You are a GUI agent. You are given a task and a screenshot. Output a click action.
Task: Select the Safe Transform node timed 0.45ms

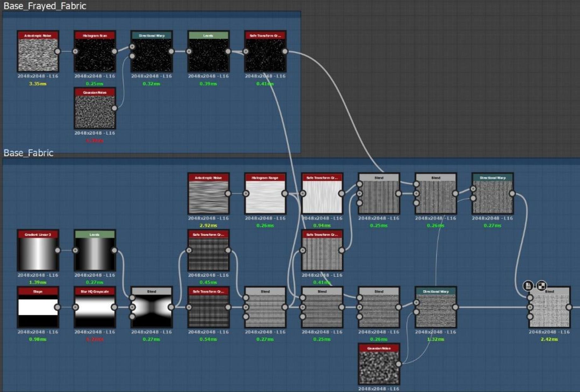tap(208, 250)
